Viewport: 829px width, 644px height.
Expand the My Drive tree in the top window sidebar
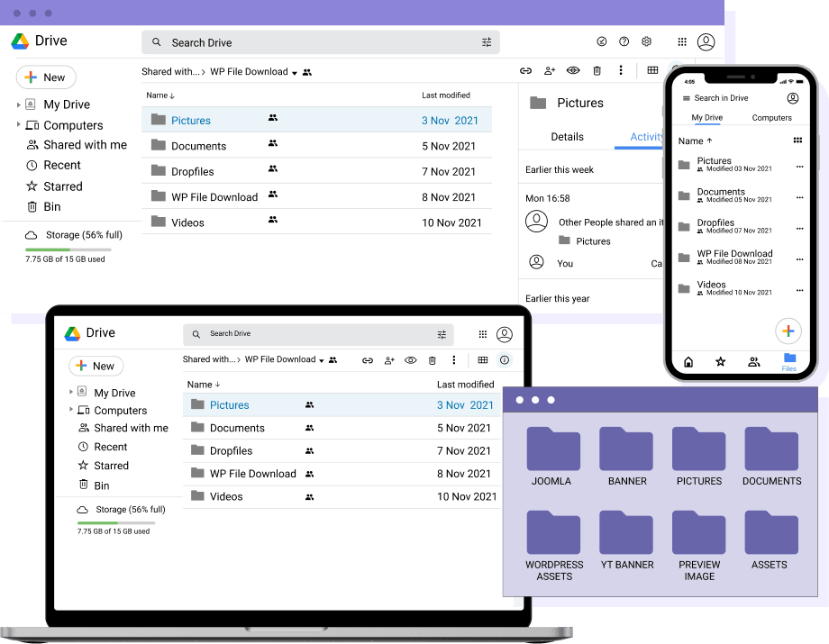19,104
